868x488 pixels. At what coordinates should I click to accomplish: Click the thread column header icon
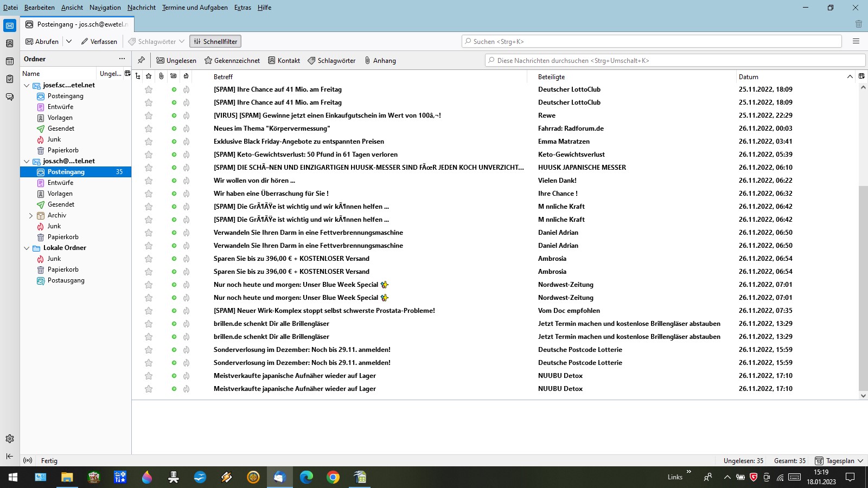[138, 76]
